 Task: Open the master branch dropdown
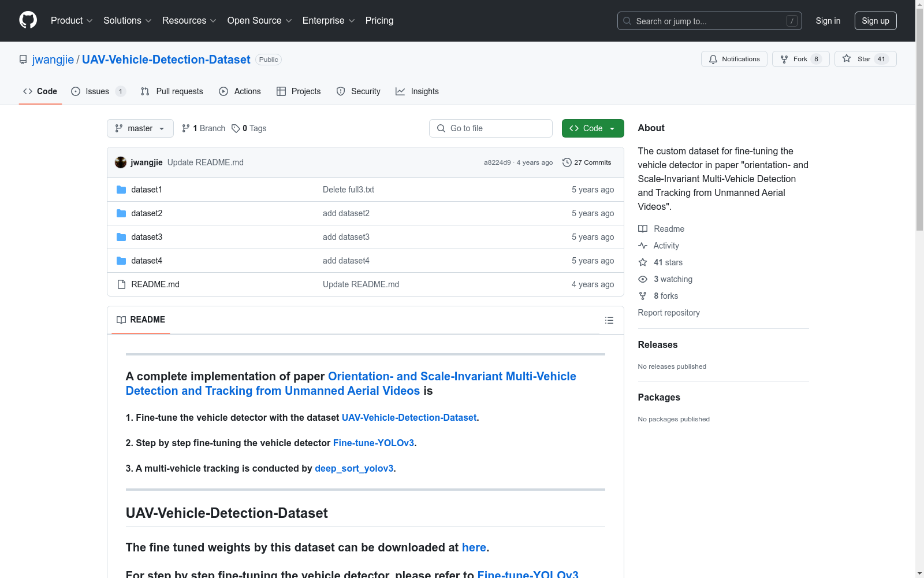coord(140,128)
